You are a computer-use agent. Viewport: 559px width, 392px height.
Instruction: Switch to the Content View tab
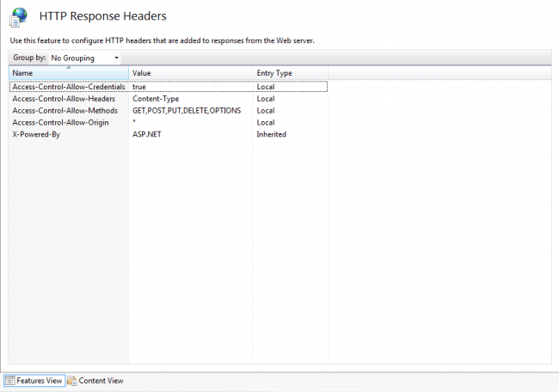(x=95, y=381)
